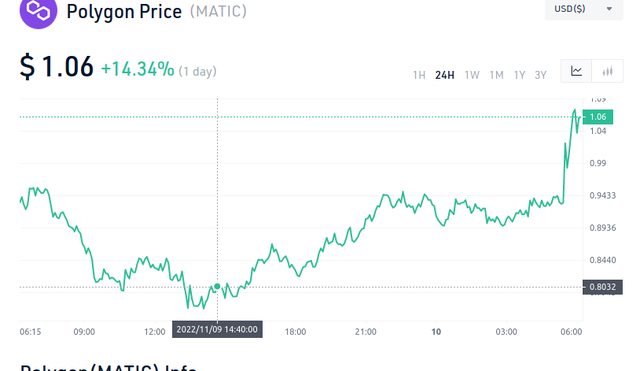640x371 pixels.
Task: Select the 24H time range
Action: (444, 75)
